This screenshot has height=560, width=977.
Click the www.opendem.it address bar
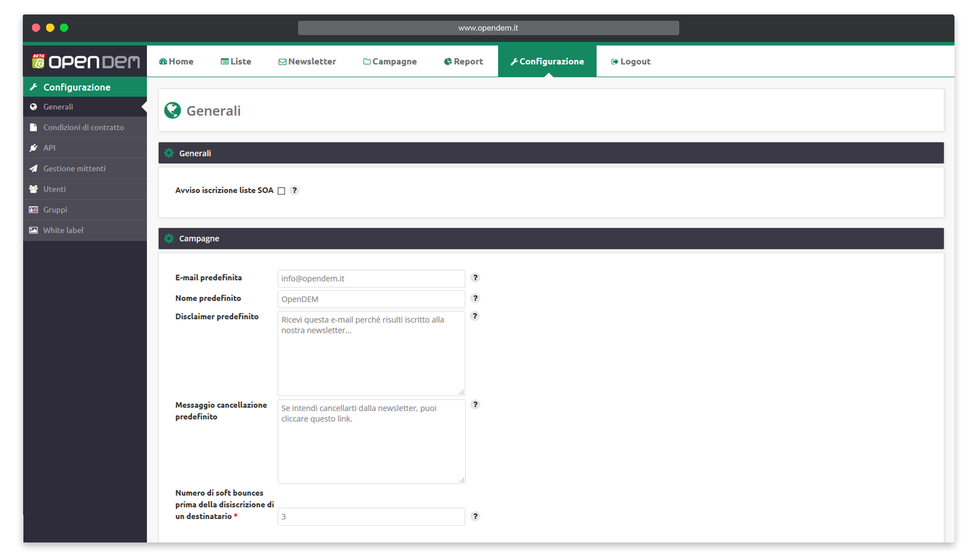(488, 28)
